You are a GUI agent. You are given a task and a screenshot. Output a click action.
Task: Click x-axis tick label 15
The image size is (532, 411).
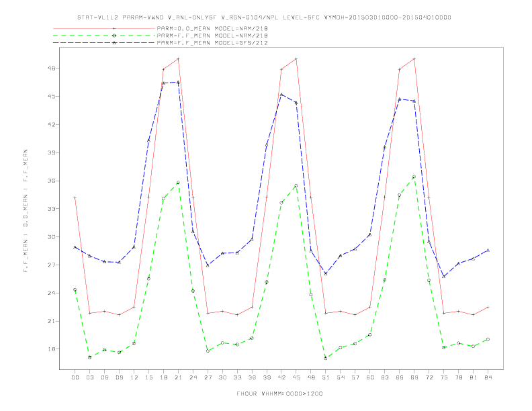point(148,377)
